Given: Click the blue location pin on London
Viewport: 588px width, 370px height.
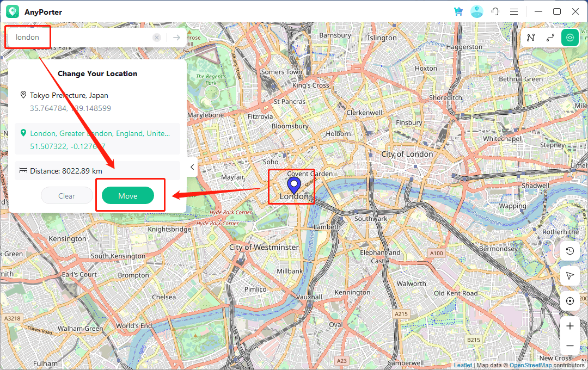Looking at the screenshot, I should (x=294, y=186).
